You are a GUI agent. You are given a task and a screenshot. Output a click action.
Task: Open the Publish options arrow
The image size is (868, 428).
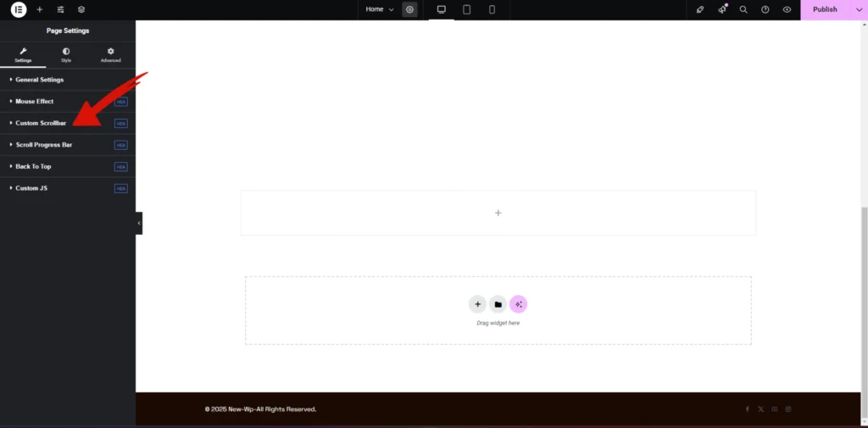(859, 9)
